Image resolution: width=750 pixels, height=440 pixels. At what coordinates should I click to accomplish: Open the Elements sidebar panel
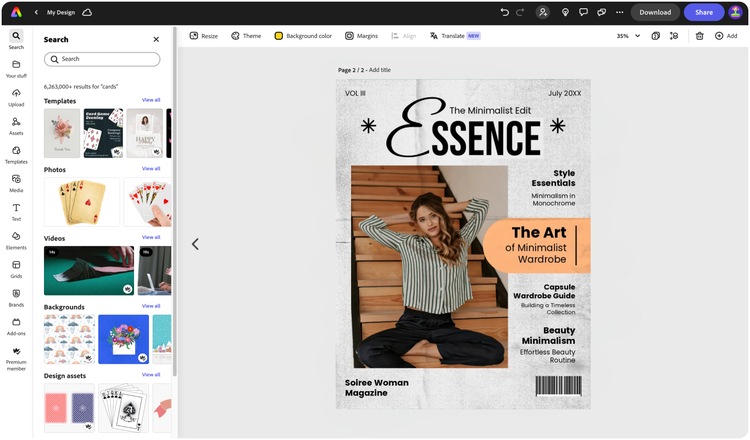(16, 241)
